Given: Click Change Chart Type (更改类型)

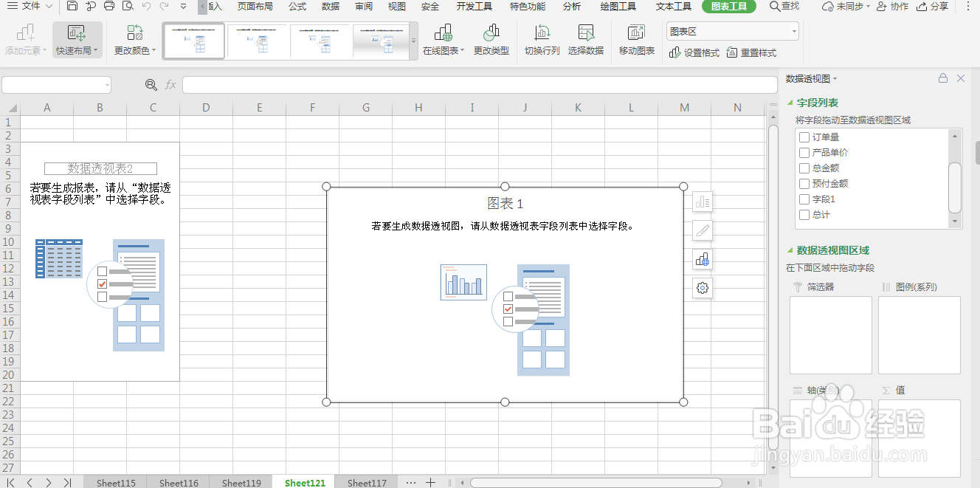Looking at the screenshot, I should [x=491, y=40].
